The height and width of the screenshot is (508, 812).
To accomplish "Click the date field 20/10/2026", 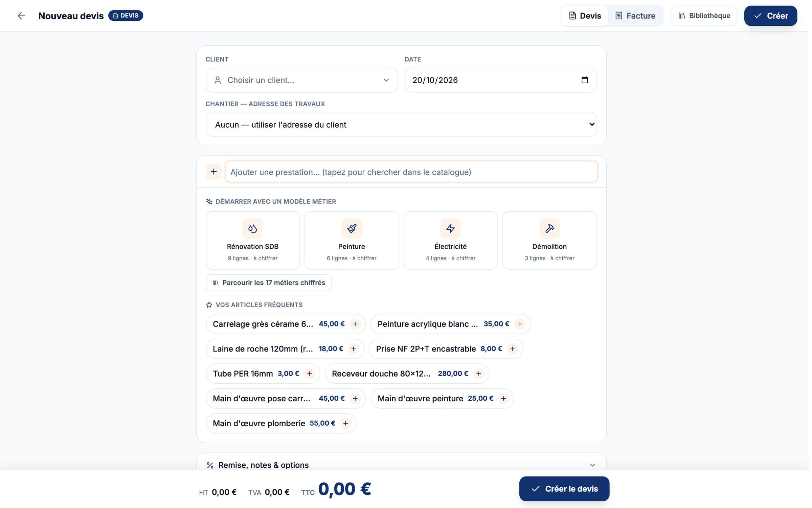I will pos(501,80).
